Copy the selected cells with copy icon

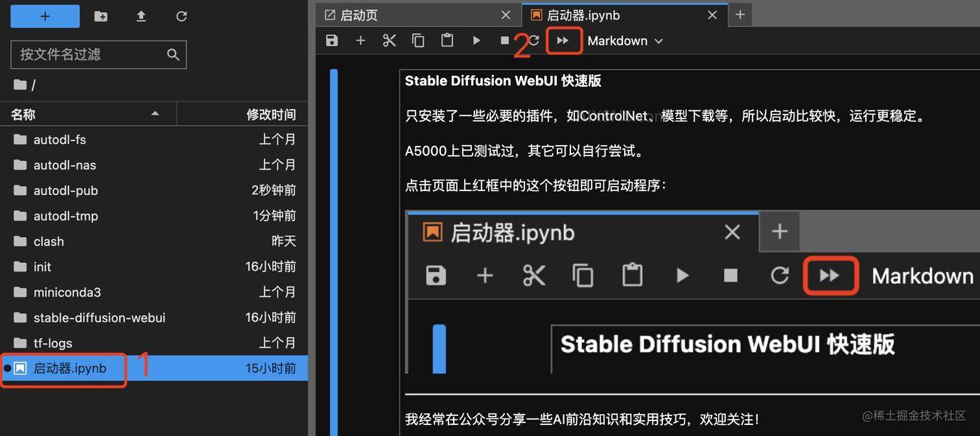418,40
